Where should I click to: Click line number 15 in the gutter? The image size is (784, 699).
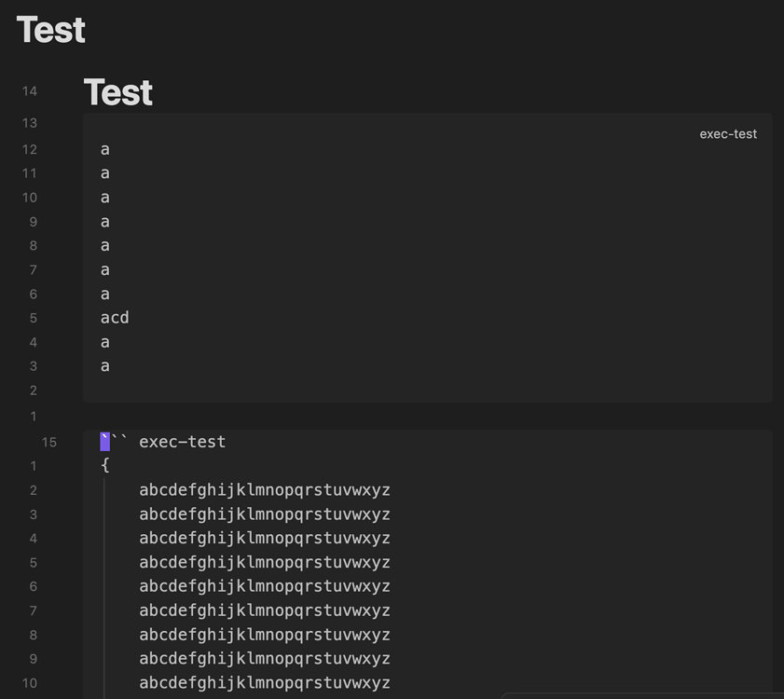pos(48,442)
